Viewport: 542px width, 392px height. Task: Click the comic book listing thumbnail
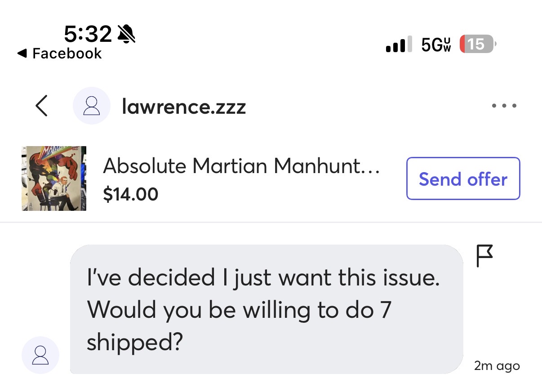54,178
